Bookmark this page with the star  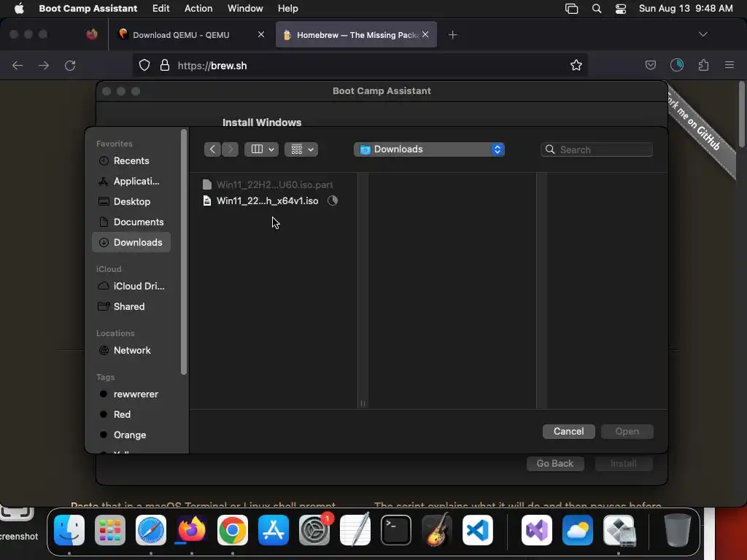coord(576,66)
